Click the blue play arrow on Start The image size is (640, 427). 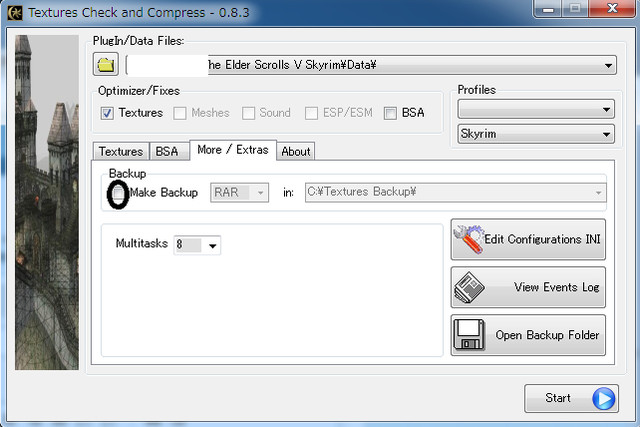(x=603, y=398)
